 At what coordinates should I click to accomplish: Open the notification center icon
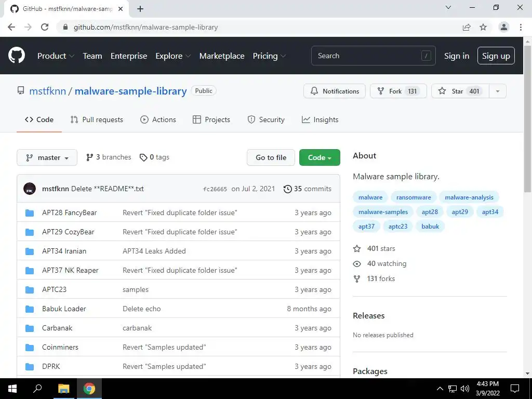coord(515,389)
